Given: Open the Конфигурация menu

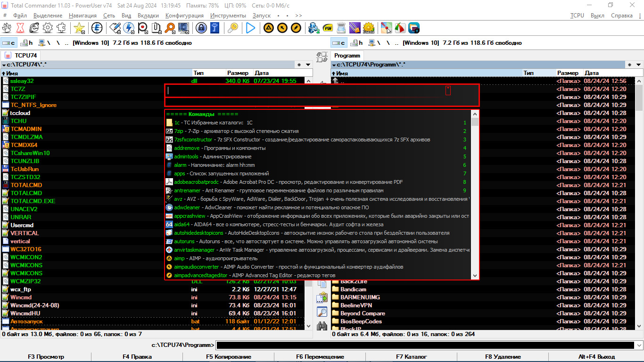Looking at the screenshot, I should click(184, 16).
